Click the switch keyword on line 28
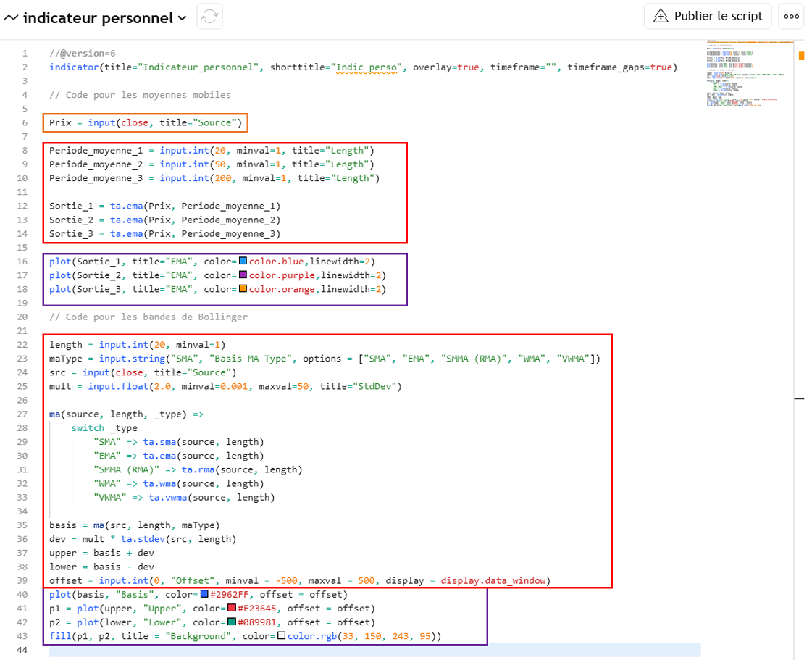Image resolution: width=812 pixels, height=660 pixels. click(x=88, y=428)
